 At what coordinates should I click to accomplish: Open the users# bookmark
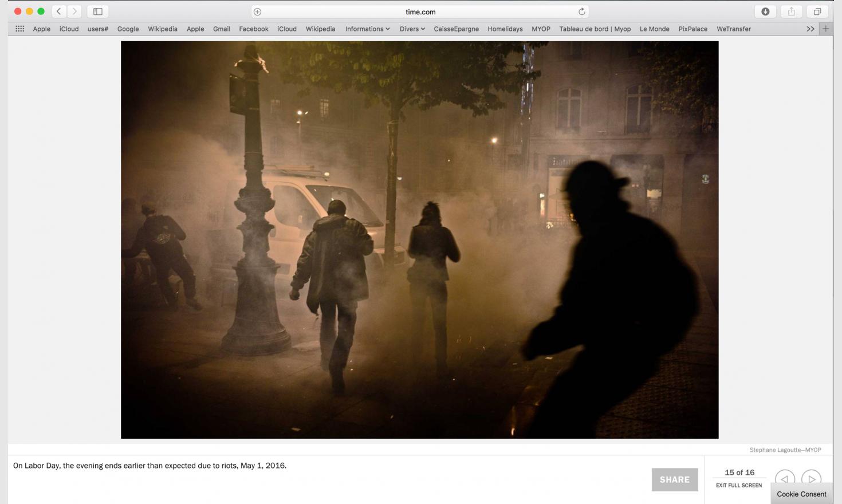98,29
